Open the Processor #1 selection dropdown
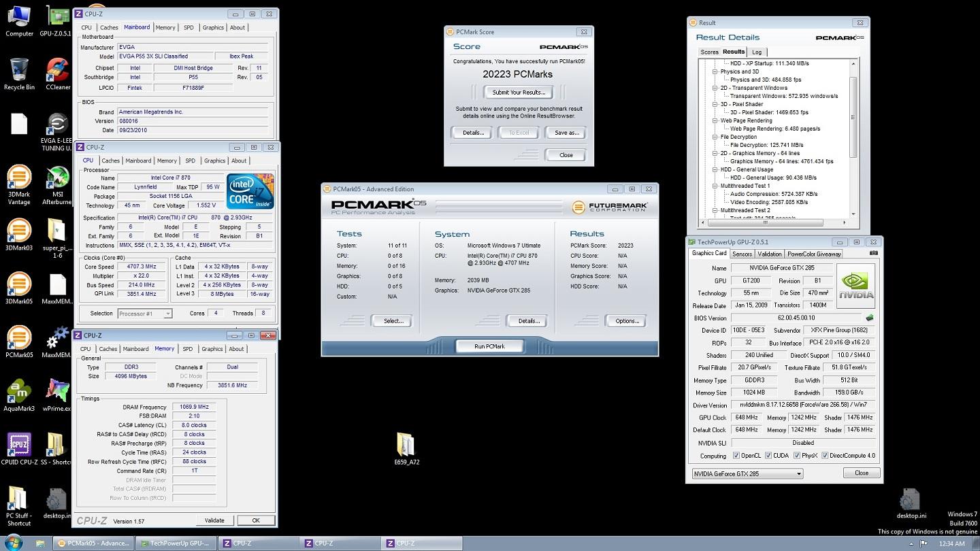This screenshot has height=551, width=980. tap(144, 314)
